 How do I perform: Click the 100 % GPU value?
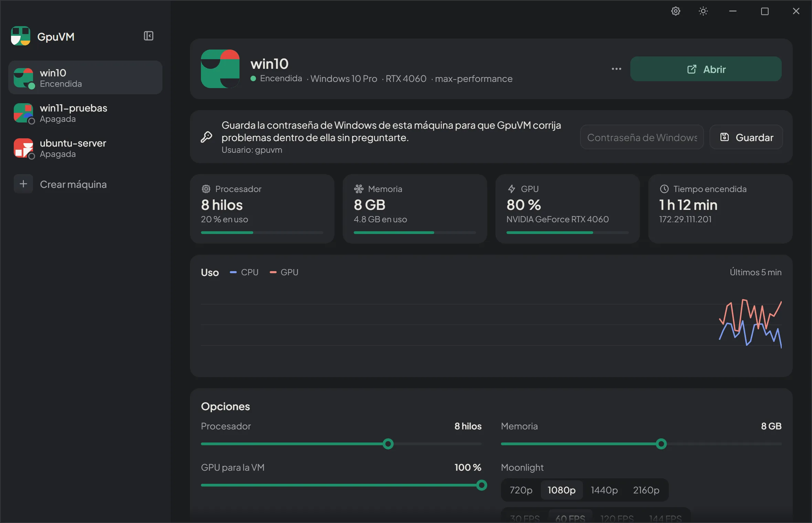coord(468,467)
